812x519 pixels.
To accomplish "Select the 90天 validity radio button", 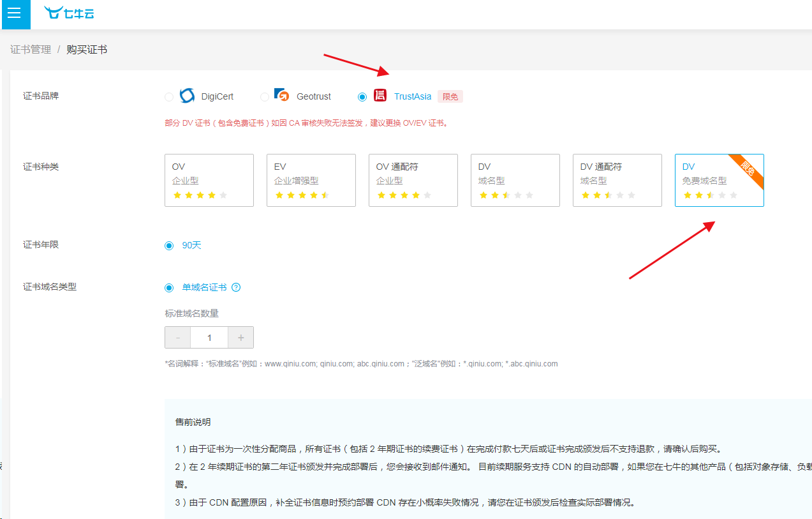I will (x=169, y=246).
